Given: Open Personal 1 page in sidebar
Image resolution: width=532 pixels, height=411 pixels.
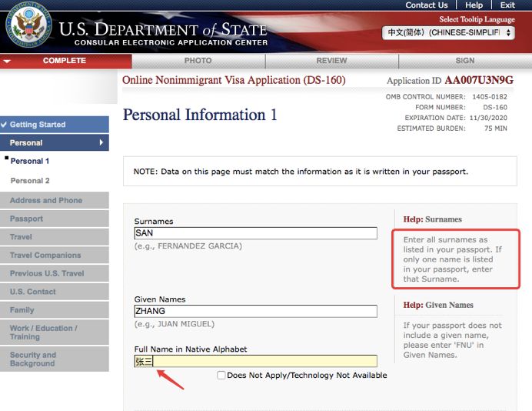Looking at the screenshot, I should point(30,161).
